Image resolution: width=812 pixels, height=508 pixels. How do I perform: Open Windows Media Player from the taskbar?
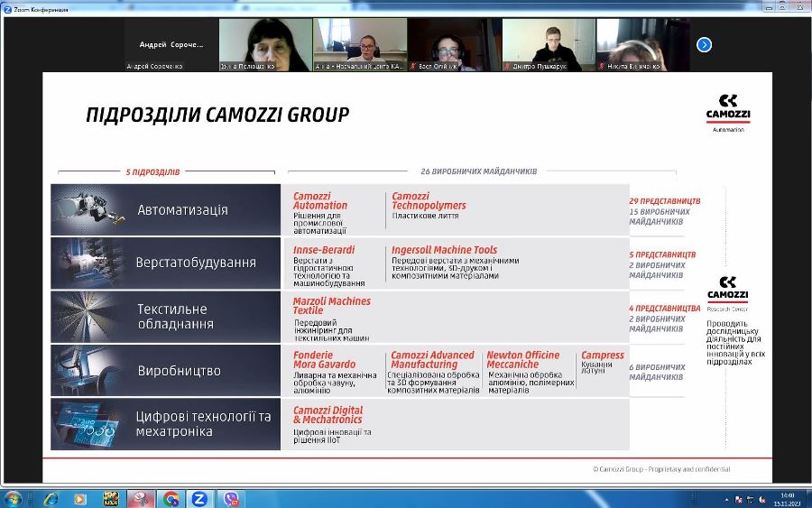pos(79,499)
